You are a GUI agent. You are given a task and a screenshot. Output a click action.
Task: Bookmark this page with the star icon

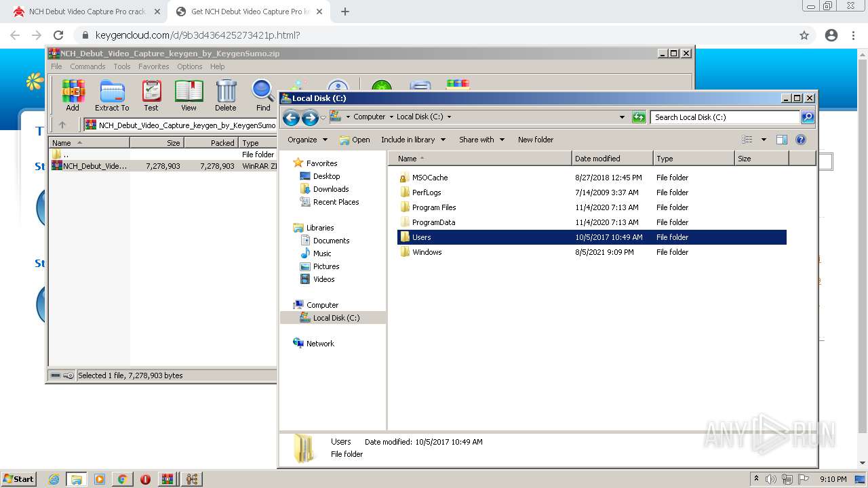[x=804, y=35]
